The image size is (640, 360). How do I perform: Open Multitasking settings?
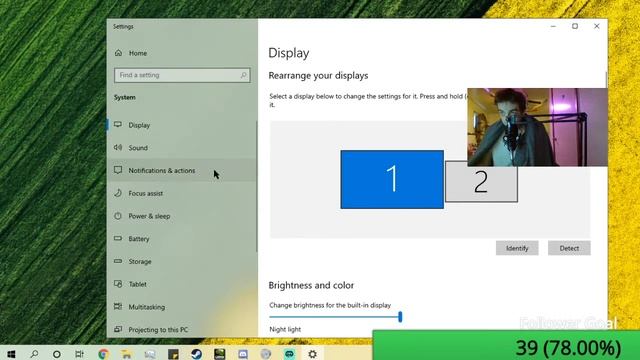pos(182,307)
